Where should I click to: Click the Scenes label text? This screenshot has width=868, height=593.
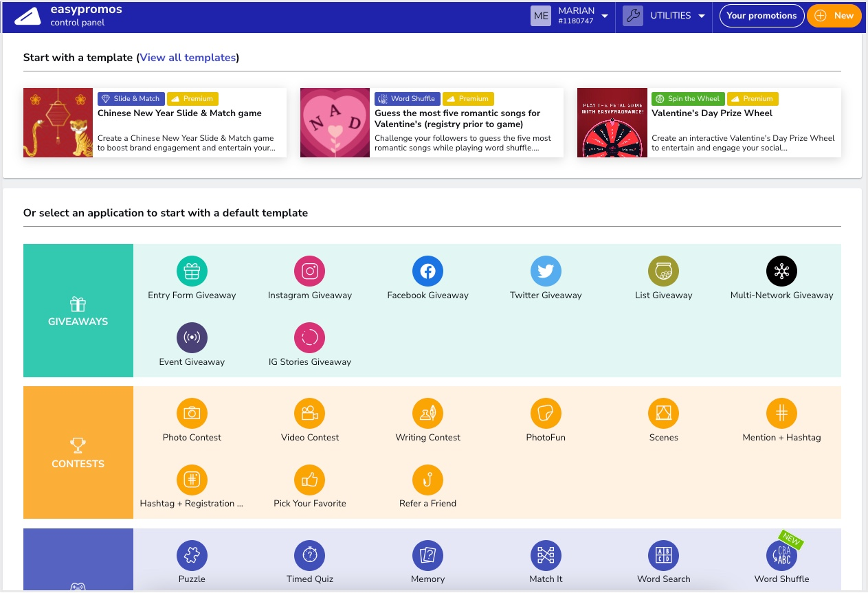pos(663,438)
